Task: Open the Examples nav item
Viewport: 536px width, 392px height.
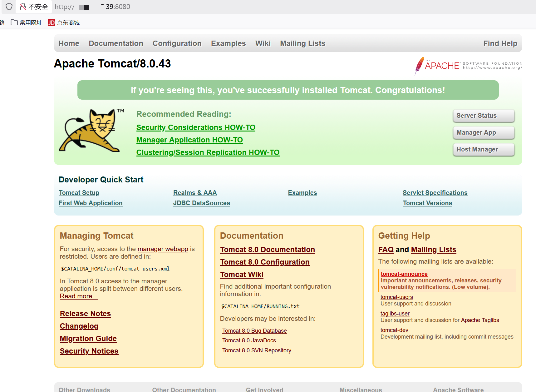Action: pos(229,43)
